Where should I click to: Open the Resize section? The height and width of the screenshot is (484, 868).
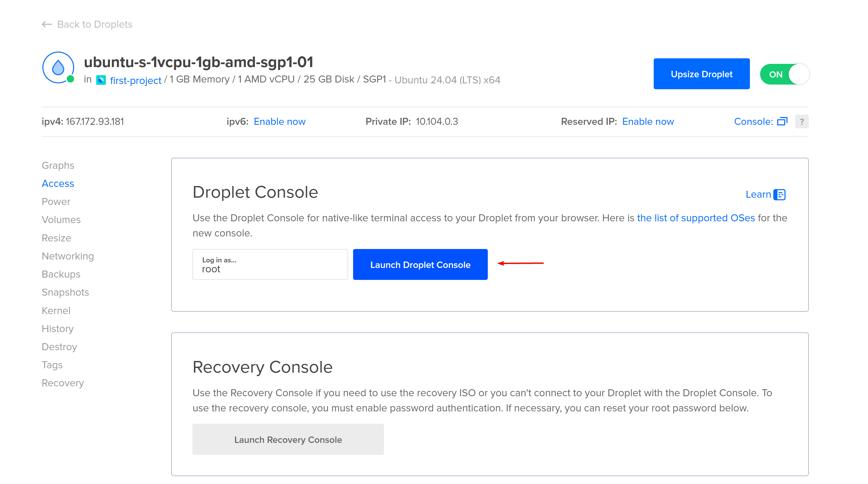click(x=56, y=238)
